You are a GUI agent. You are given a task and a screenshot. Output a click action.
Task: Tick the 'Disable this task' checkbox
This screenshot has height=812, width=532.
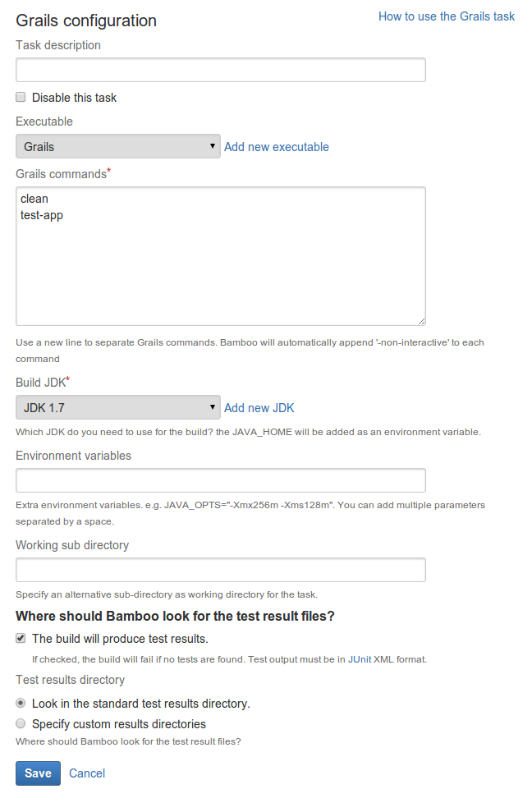point(21,97)
